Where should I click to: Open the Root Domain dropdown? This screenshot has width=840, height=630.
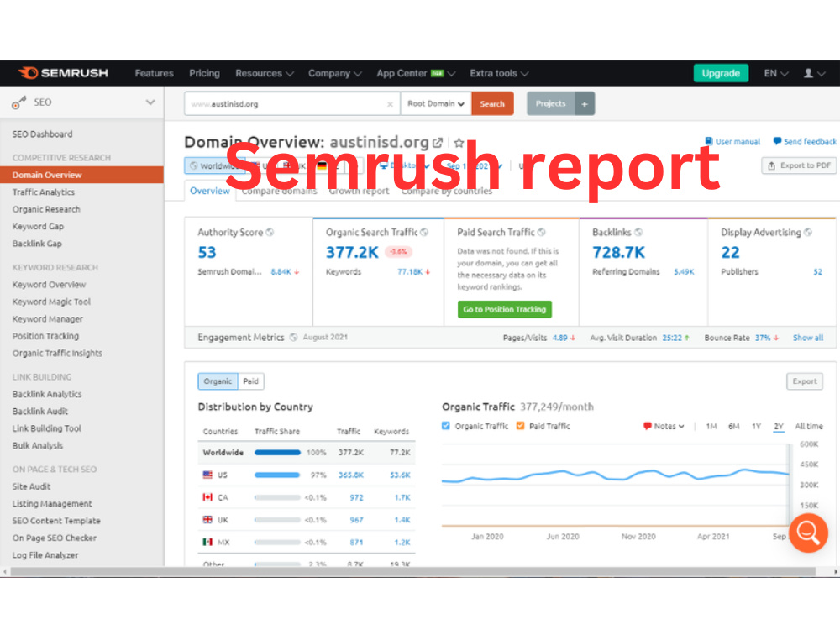436,103
